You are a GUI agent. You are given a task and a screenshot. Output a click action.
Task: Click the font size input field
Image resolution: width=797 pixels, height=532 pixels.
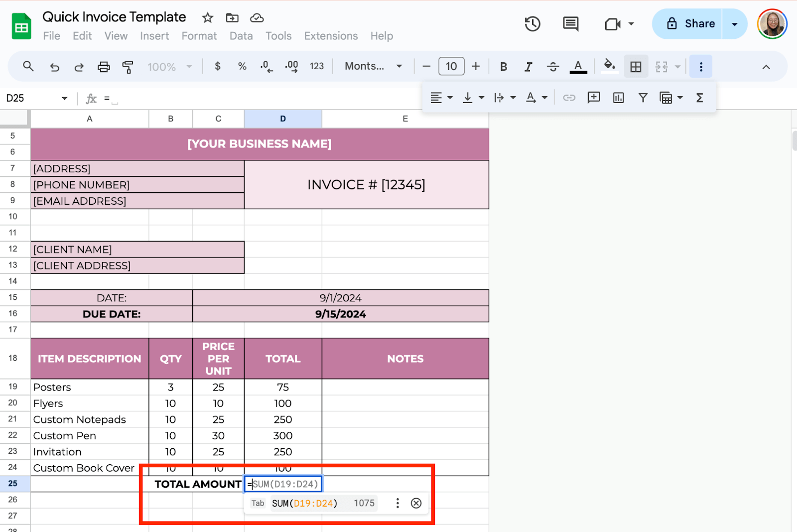click(451, 66)
